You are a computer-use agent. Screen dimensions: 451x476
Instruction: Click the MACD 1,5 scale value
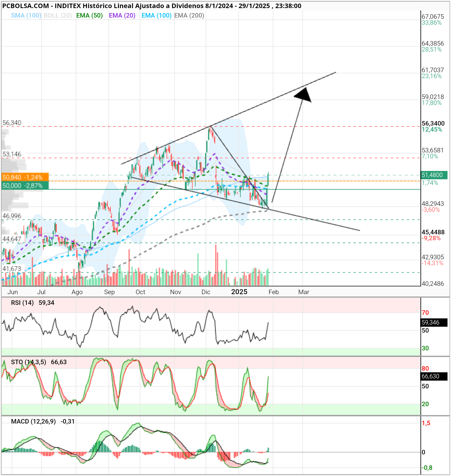coord(426,423)
